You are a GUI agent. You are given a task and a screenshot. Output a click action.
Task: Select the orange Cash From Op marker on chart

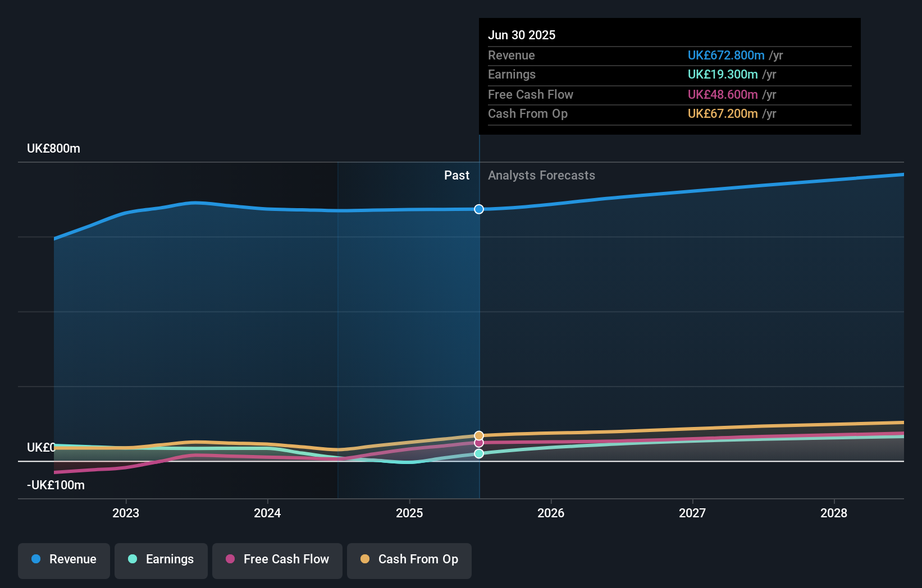point(479,435)
